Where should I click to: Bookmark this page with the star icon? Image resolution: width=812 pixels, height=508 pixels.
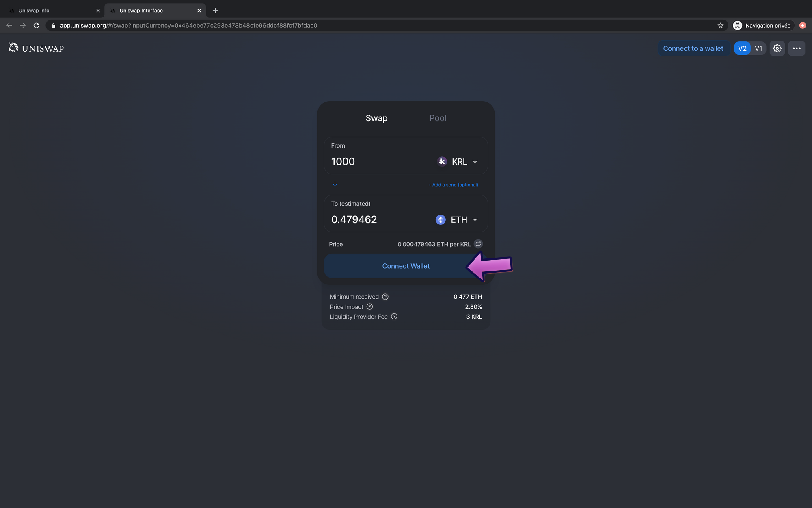[721, 26]
